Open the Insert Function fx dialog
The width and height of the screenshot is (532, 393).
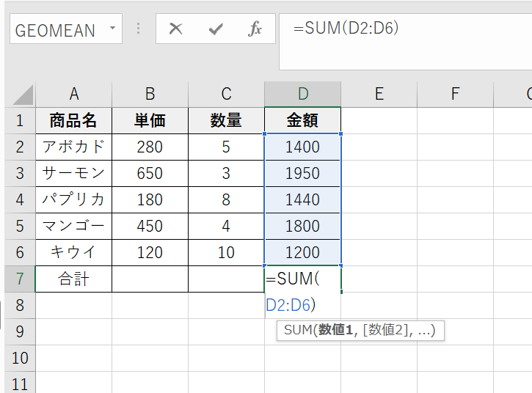(x=255, y=29)
